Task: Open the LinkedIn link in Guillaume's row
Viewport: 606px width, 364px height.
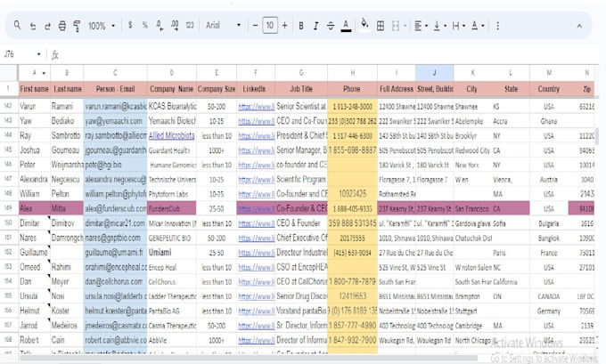Action: click(257, 253)
